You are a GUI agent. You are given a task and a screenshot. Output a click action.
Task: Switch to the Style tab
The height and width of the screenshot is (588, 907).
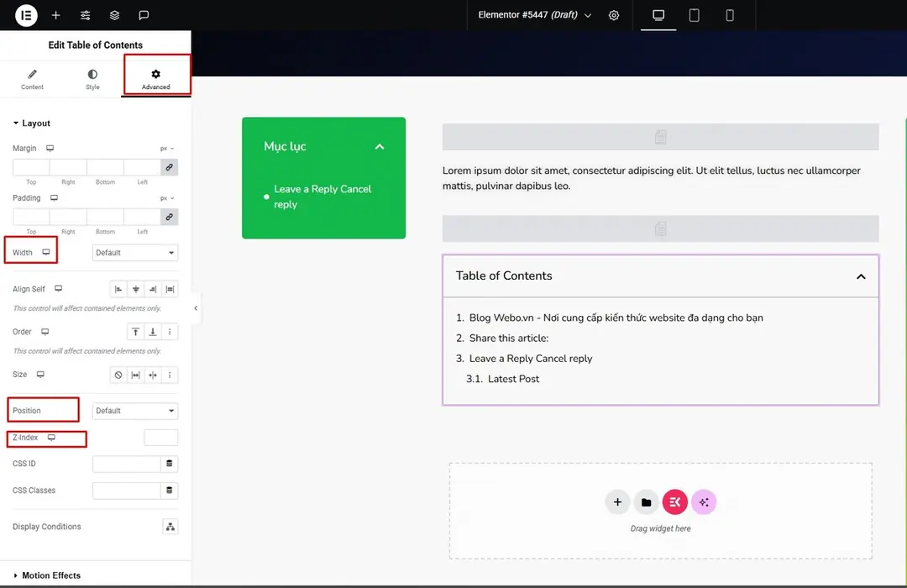[x=92, y=79]
